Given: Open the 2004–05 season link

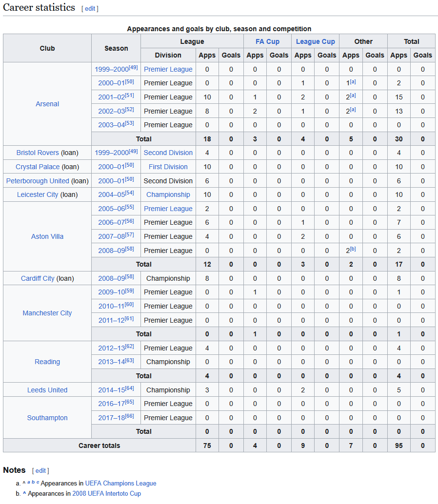Looking at the screenshot, I should pyautogui.click(x=111, y=194).
